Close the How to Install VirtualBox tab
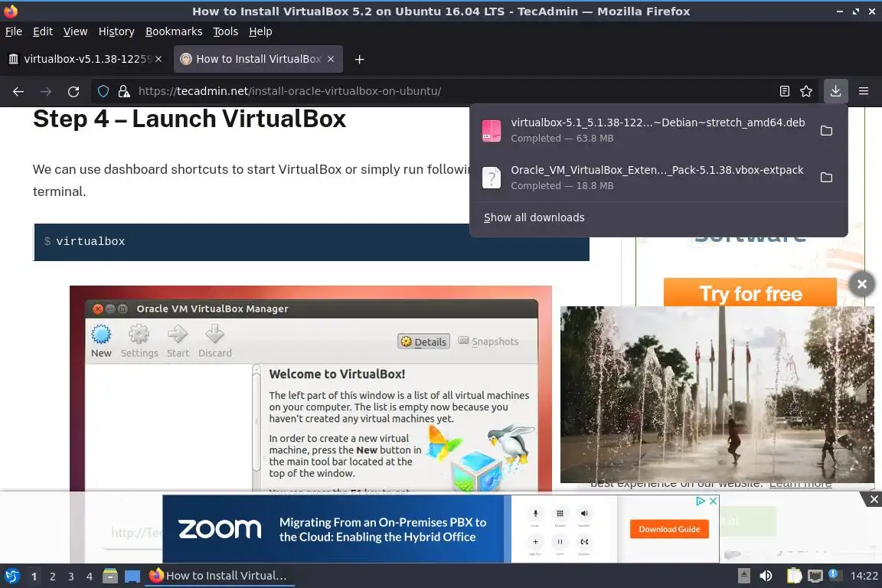The height and width of the screenshot is (588, 882). [331, 59]
